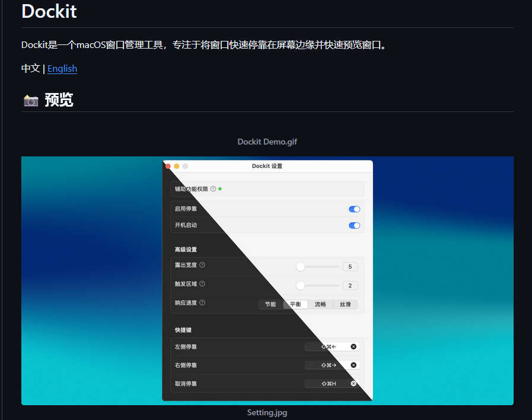Adjust the 触发区域 slider knob

(x=300, y=286)
